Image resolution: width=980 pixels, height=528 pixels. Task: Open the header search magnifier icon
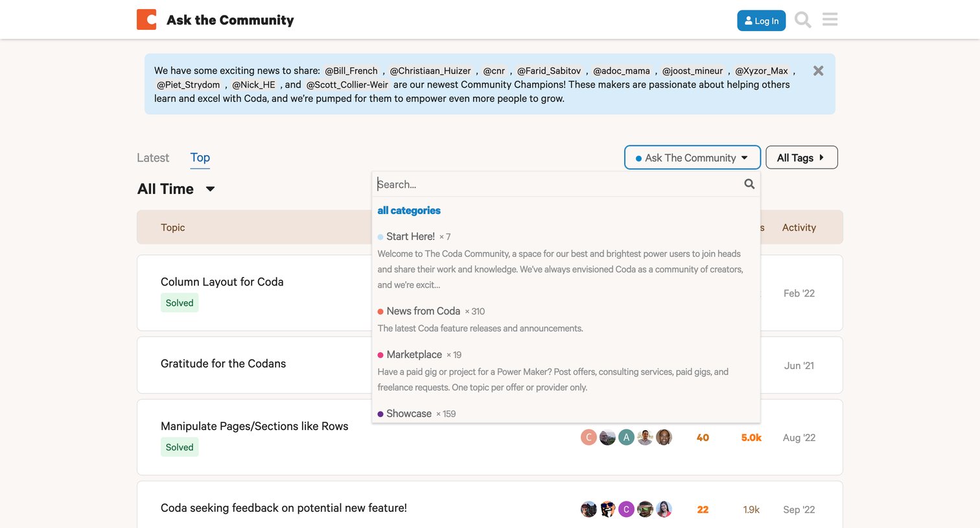pyautogui.click(x=802, y=20)
